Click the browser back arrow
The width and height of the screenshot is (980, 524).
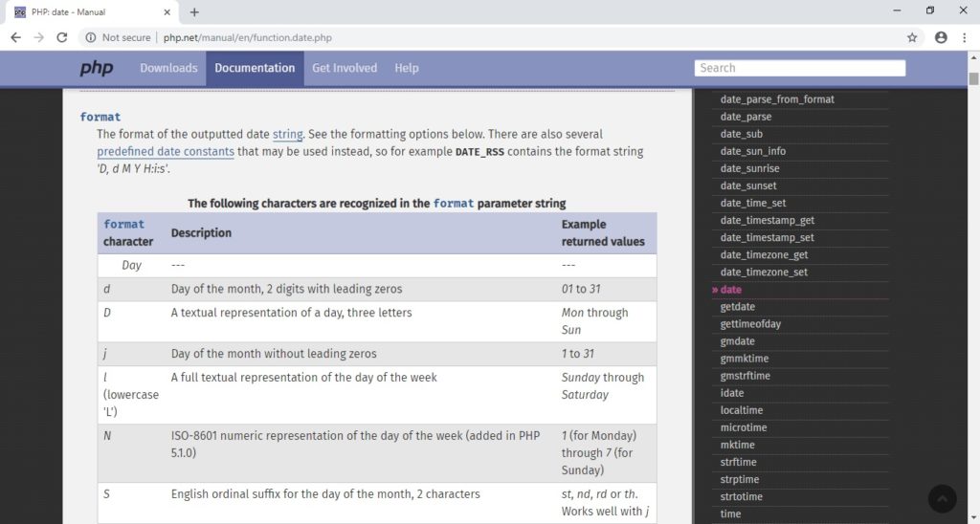pos(15,37)
